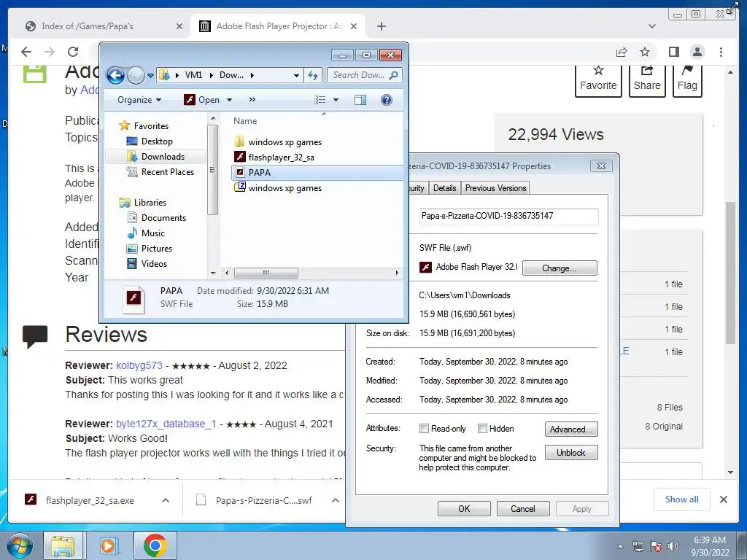The height and width of the screenshot is (560, 747).
Task: Open the Organize menu
Action: [139, 100]
